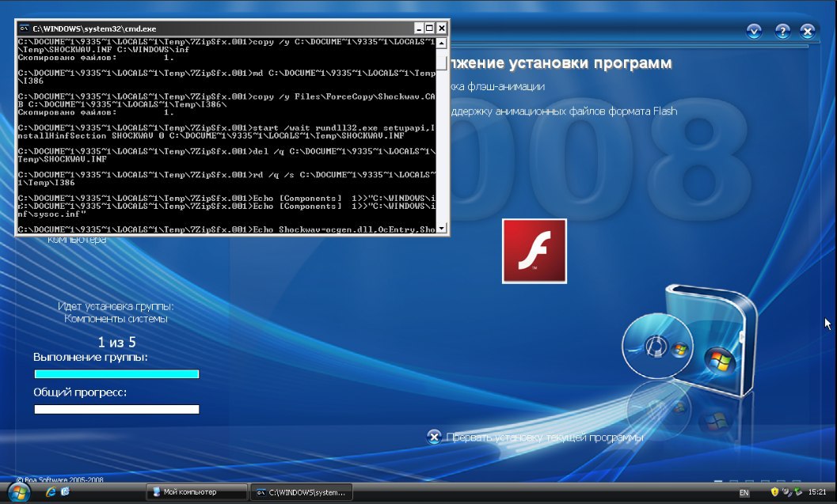Viewport: 837px width, 504px height.
Task: Click the cmd scrollbar up arrow
Action: click(441, 44)
